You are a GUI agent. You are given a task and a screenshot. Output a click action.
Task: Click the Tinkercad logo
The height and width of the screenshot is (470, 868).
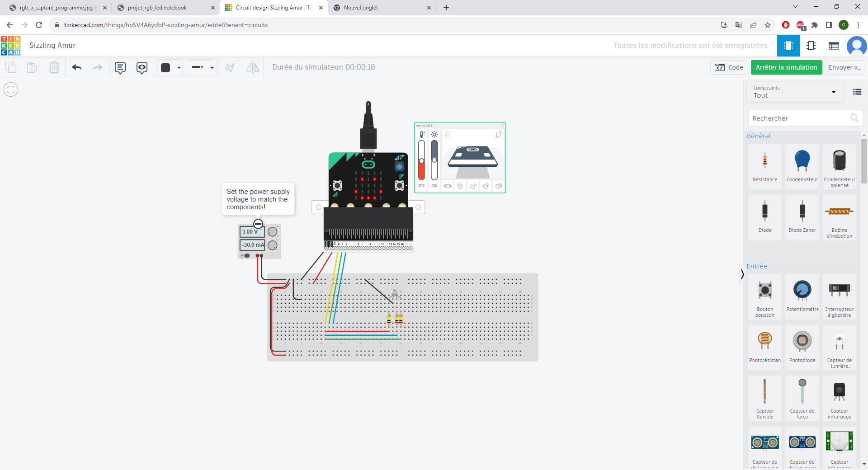[x=11, y=46]
